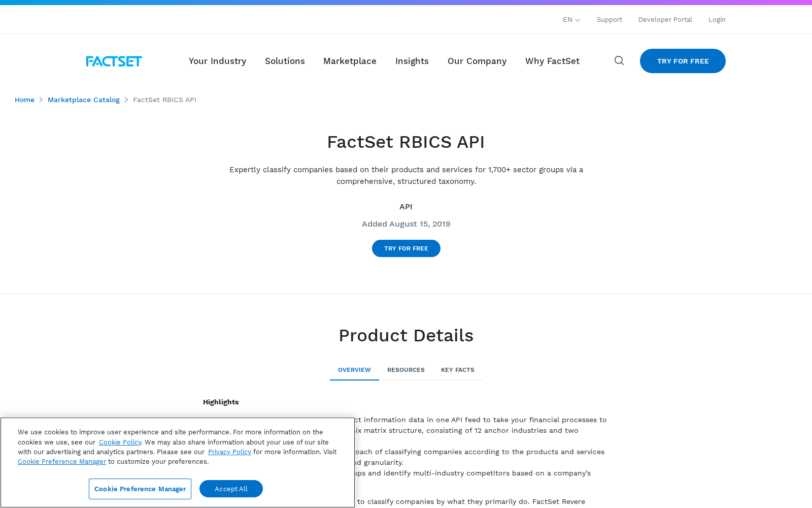
Task: Click the FactSet RBICS API breadcrumb text
Action: click(x=164, y=100)
